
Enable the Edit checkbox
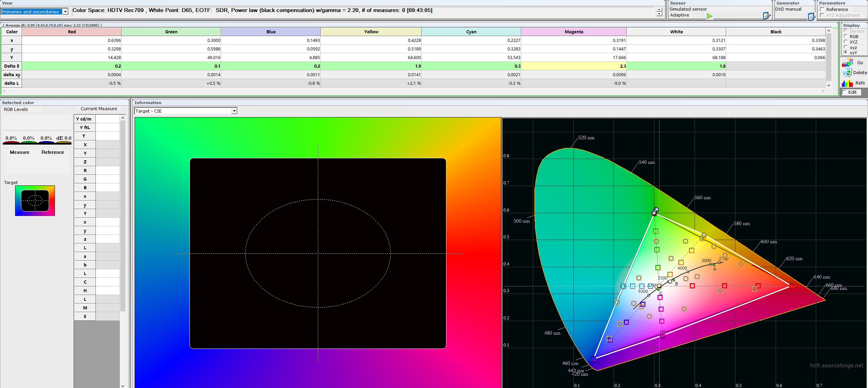point(844,92)
